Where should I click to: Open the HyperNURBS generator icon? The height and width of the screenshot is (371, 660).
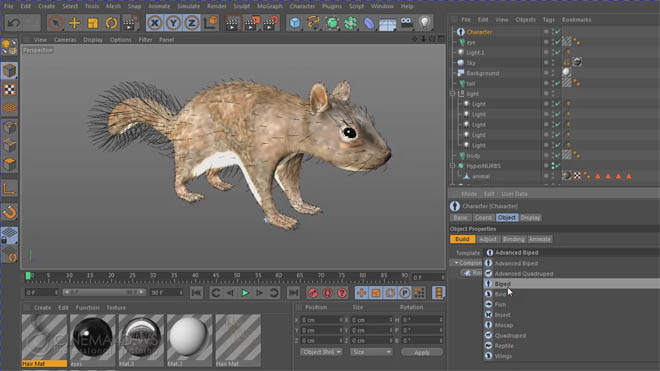(332, 23)
